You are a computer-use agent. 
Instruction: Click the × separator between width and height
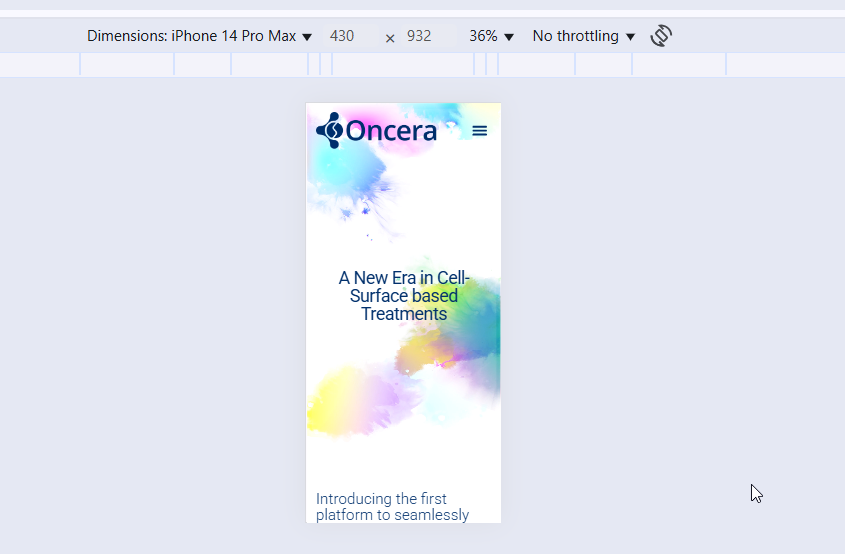tap(390, 37)
